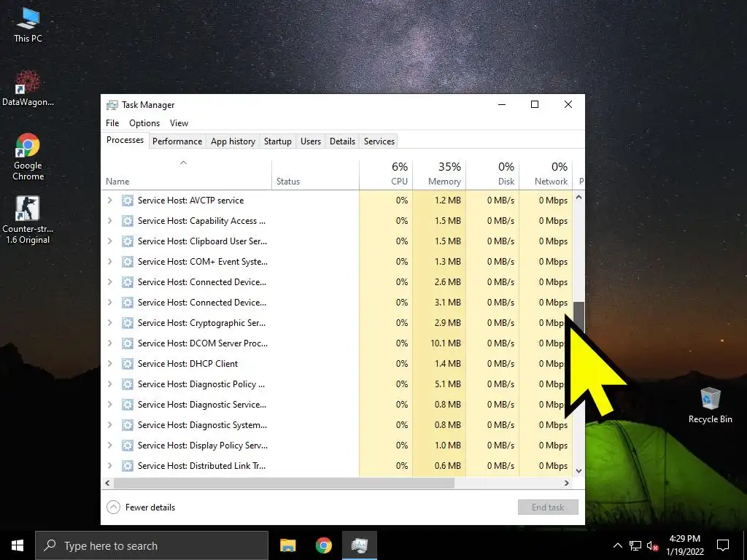
Task: Switch to the Startup tab
Action: [x=278, y=141]
